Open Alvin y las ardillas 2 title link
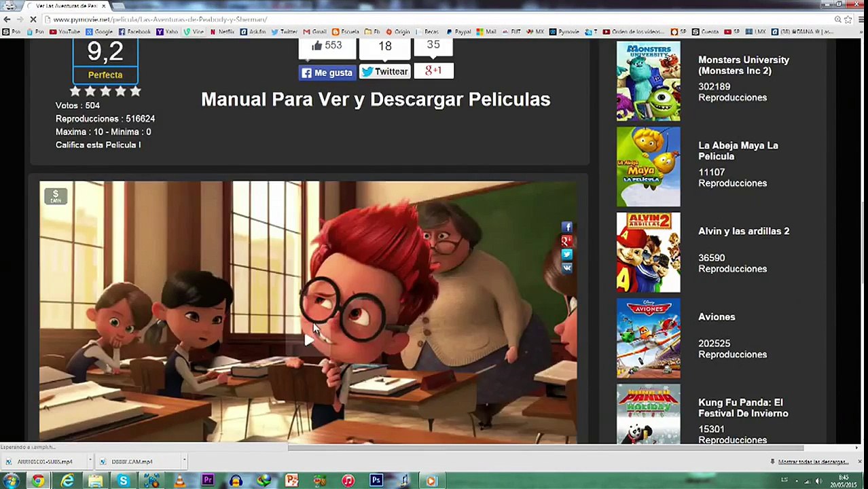The height and width of the screenshot is (489, 868). pos(744,231)
